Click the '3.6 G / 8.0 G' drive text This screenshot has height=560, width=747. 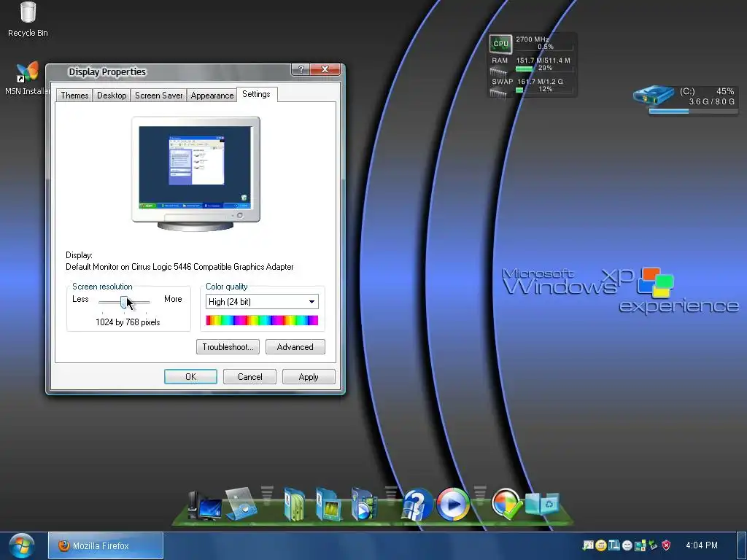coord(711,101)
